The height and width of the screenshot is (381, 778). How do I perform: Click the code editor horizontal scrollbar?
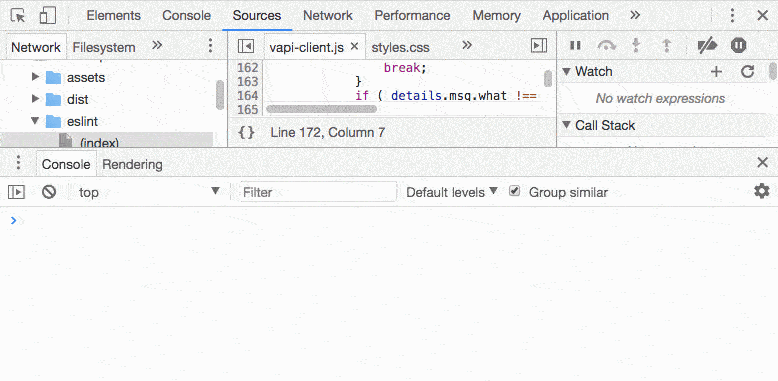point(322,109)
